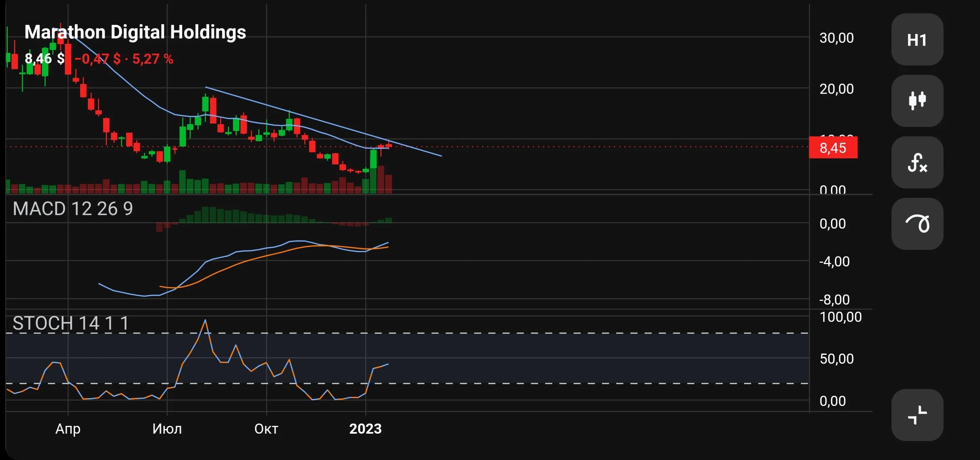Click the 50,00 stochastic axis value
This screenshot has width=980, height=460.
click(x=836, y=359)
